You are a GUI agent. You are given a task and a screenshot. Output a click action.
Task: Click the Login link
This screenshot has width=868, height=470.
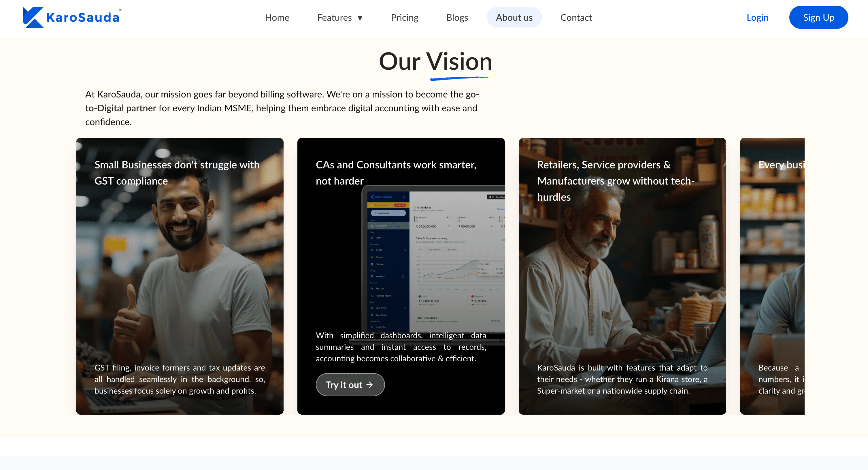pyautogui.click(x=757, y=18)
